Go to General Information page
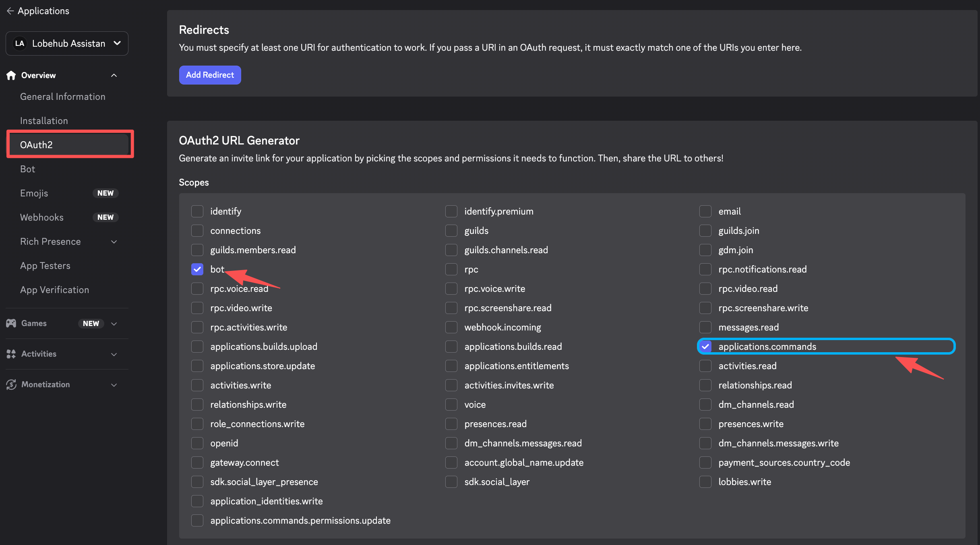 tap(63, 97)
